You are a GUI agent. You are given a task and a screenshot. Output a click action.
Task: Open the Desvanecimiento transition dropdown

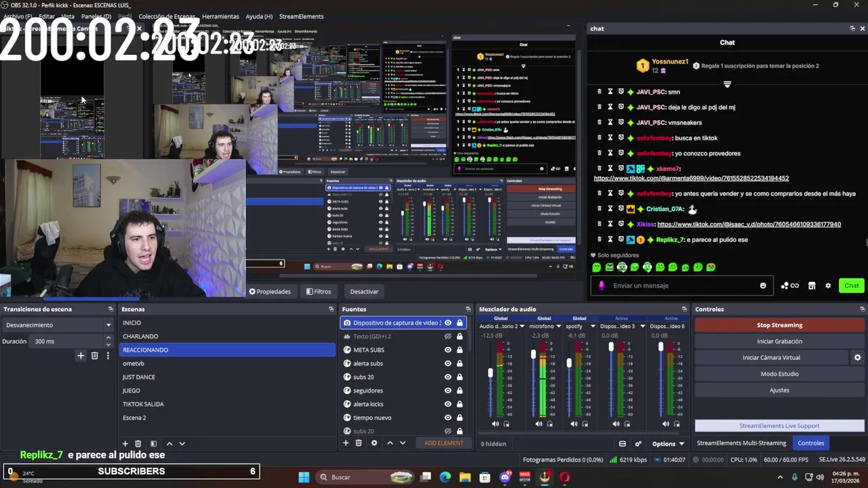coord(58,325)
